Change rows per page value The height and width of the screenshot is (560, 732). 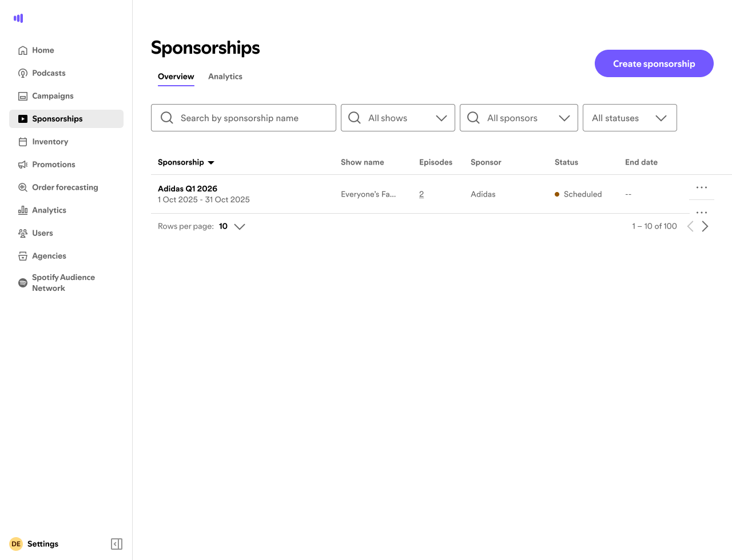[232, 226]
